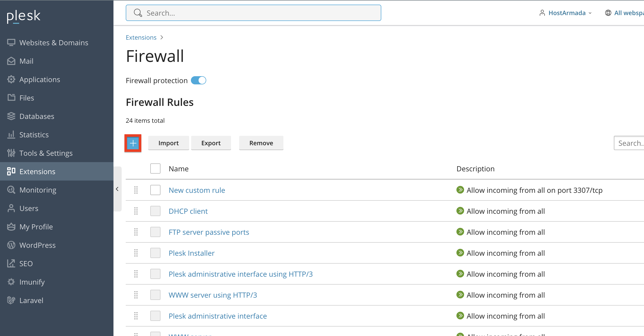The width and height of the screenshot is (644, 336).
Task: Open the Laravel sidebar item
Action: (57, 300)
